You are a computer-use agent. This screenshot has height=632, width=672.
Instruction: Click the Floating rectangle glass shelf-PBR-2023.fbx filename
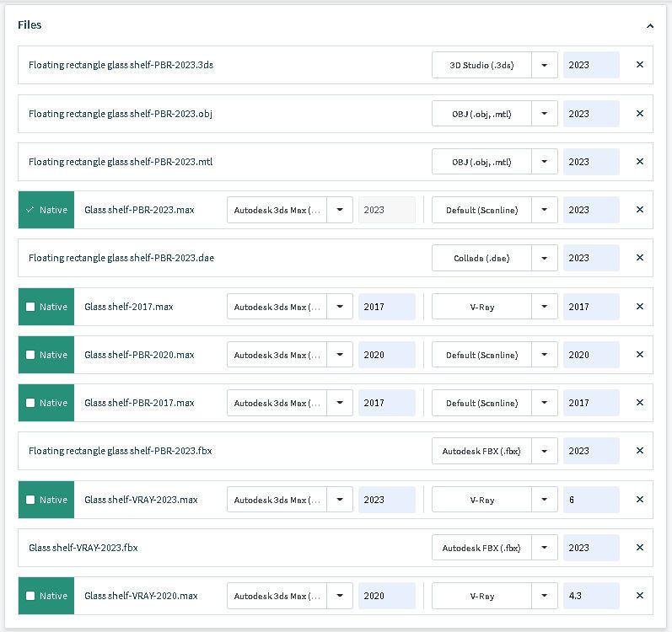[x=120, y=451]
